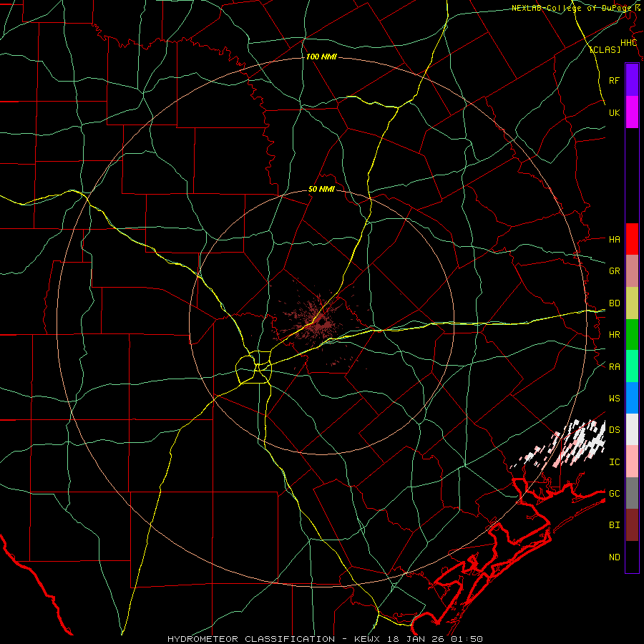The image size is (644, 644).
Task: Click the GC legend label
Action: (614, 493)
